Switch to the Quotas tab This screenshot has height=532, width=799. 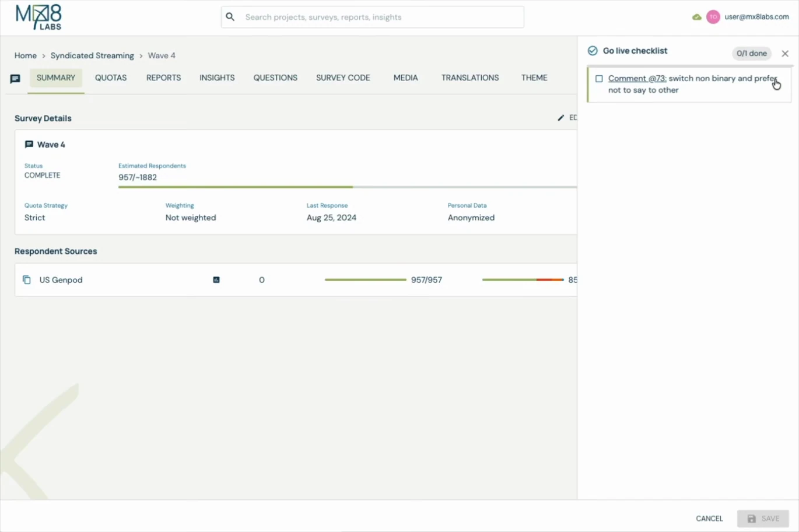111,78
